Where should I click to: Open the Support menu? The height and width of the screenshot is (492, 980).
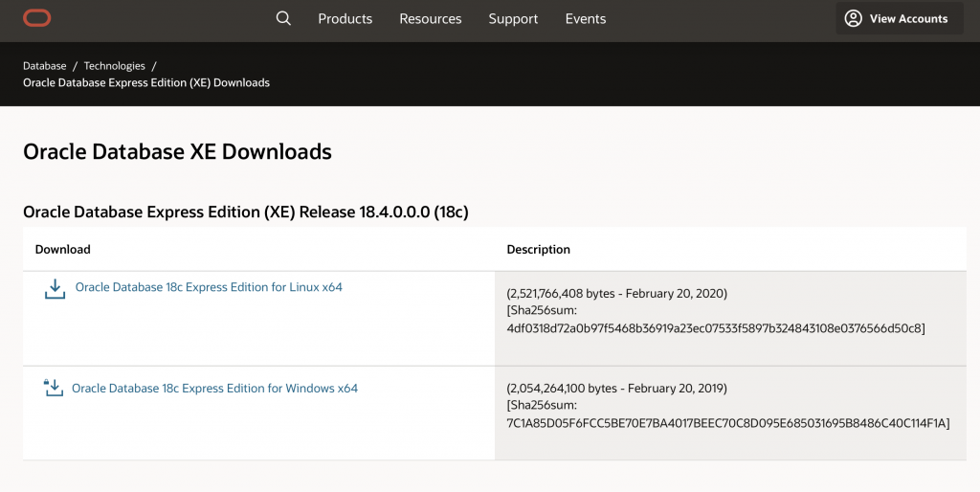(x=513, y=19)
